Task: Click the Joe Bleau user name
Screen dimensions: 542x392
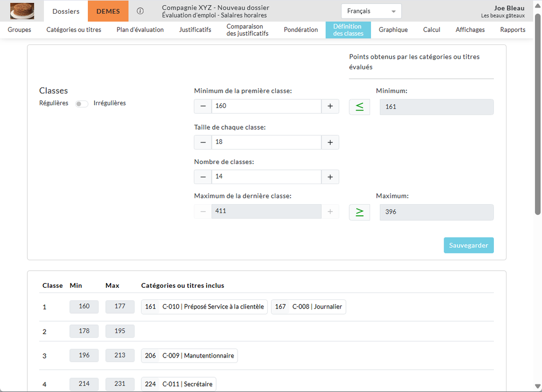Action: pyautogui.click(x=509, y=8)
